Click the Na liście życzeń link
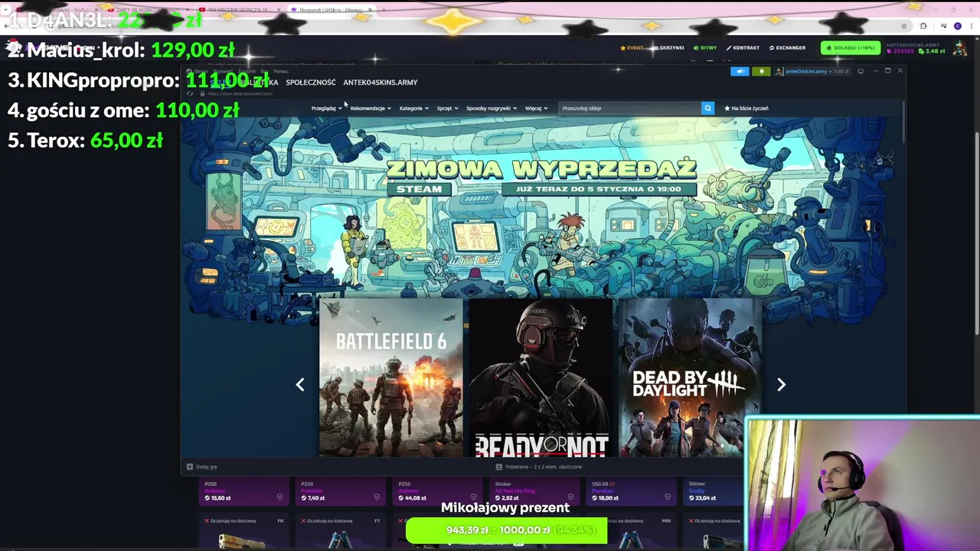 (x=750, y=108)
